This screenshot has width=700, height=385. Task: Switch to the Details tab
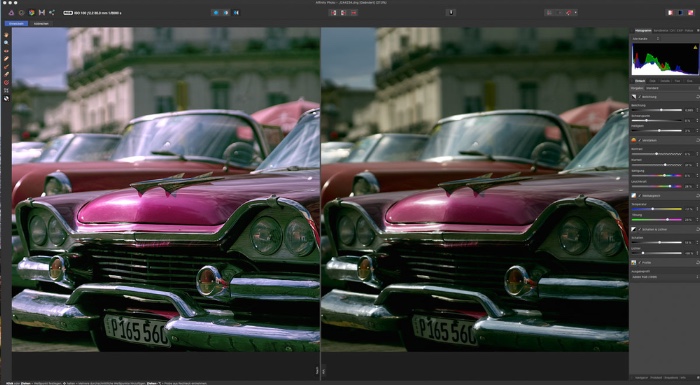point(665,81)
